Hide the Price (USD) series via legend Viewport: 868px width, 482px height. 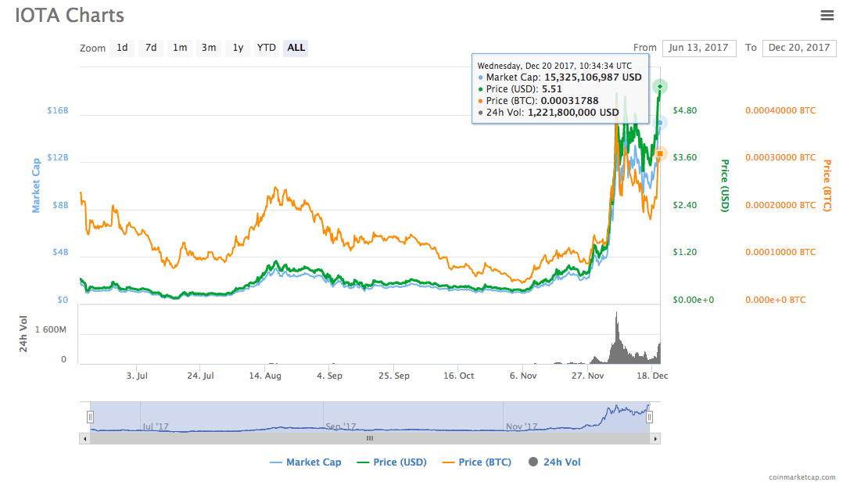click(391, 462)
